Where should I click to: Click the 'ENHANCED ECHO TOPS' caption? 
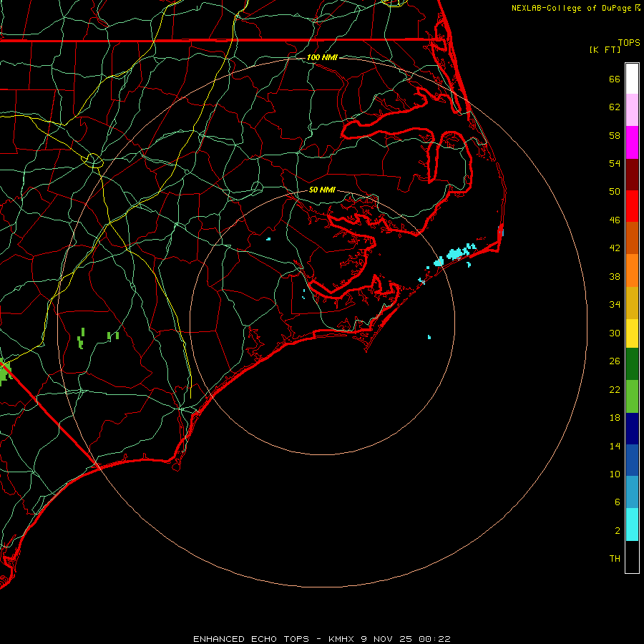pyautogui.click(x=251, y=639)
